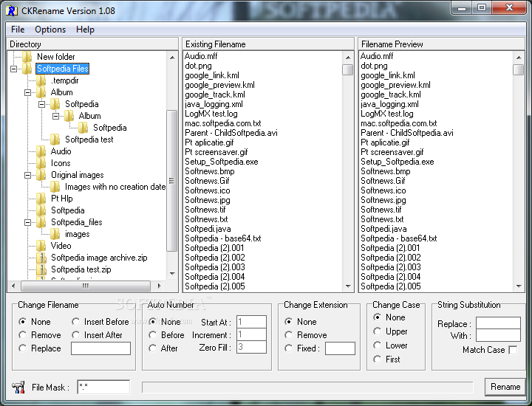Click the tools icon beside File Mask
532x406 pixels.
(18, 387)
